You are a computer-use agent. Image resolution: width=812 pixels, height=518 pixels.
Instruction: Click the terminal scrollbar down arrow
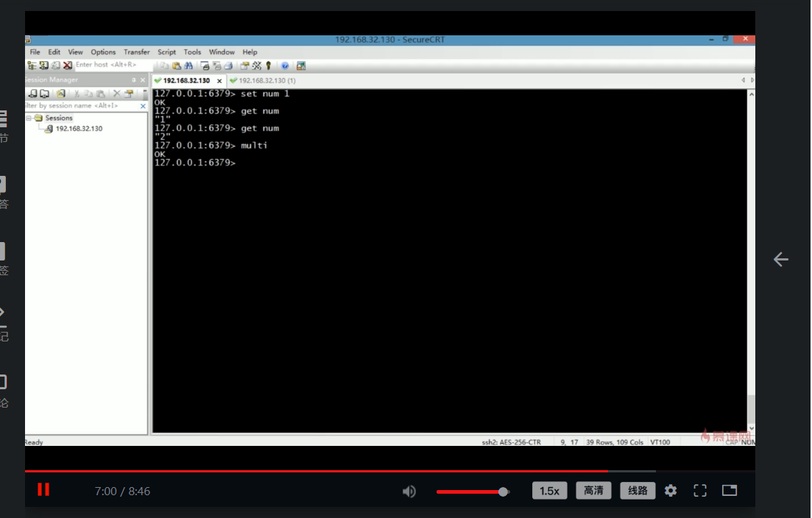point(751,428)
